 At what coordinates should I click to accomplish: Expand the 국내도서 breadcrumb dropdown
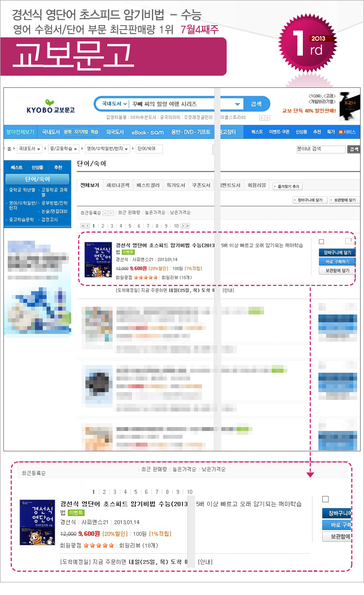[29, 149]
